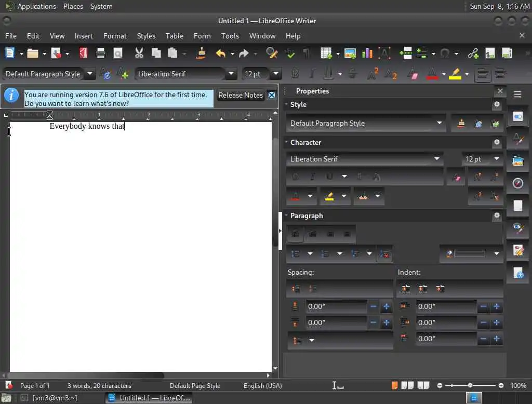Click the Redo arrow icon
The image size is (532, 404).
[244, 53]
